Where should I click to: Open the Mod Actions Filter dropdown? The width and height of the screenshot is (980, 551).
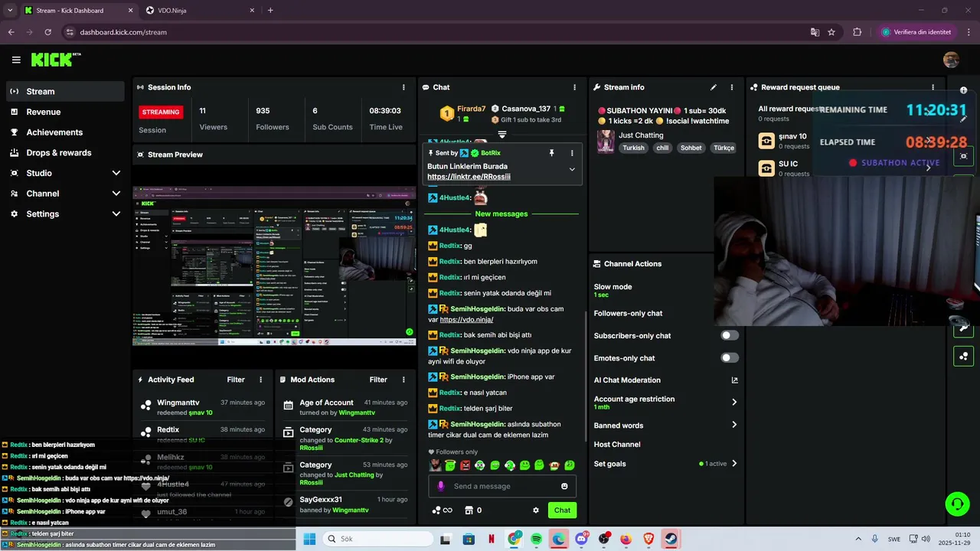378,380
